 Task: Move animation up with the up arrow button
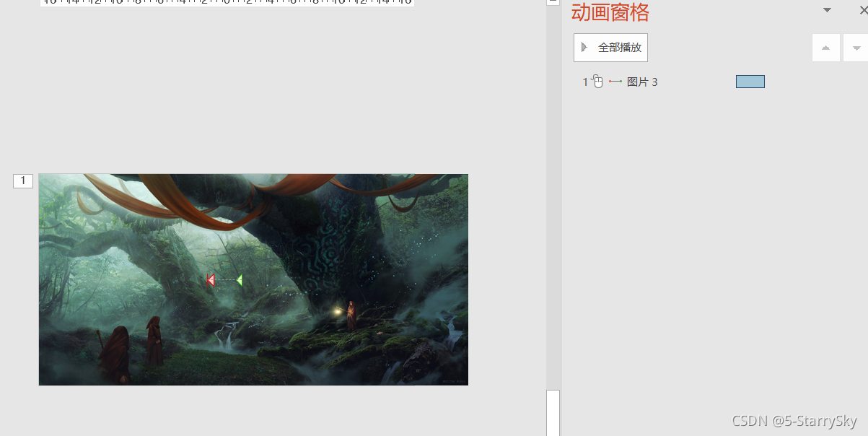click(x=826, y=48)
